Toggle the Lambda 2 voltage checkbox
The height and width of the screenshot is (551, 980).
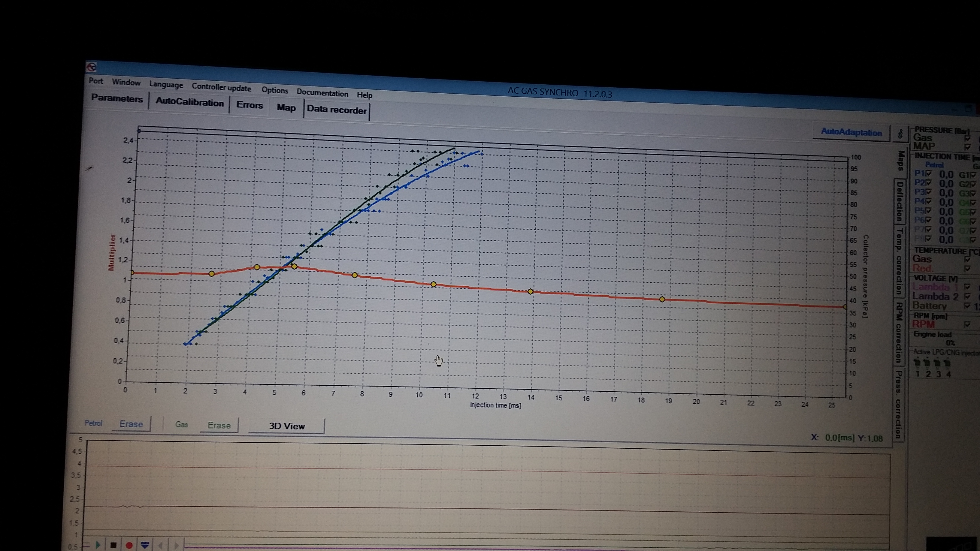(x=967, y=296)
